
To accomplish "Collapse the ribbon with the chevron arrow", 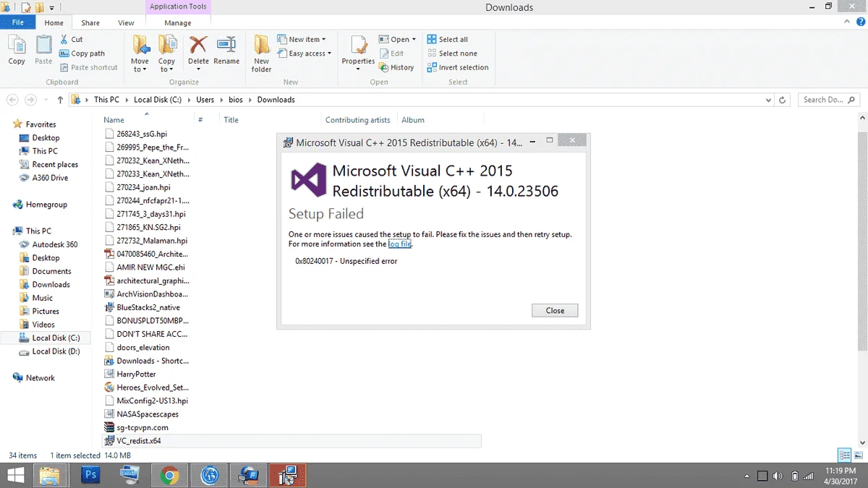I will (x=846, y=23).
